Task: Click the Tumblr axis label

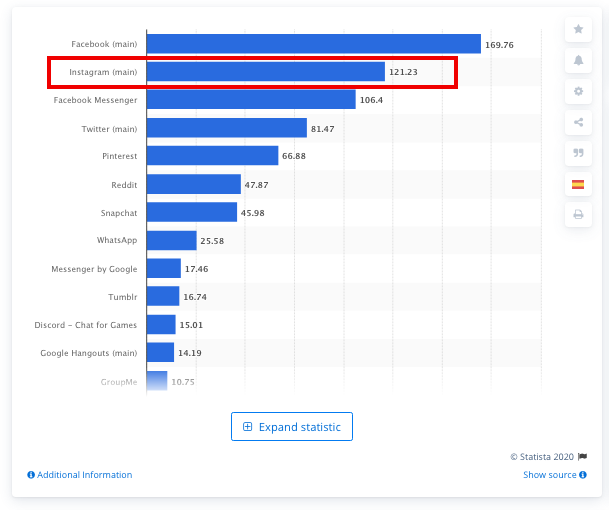Action: coord(123,297)
